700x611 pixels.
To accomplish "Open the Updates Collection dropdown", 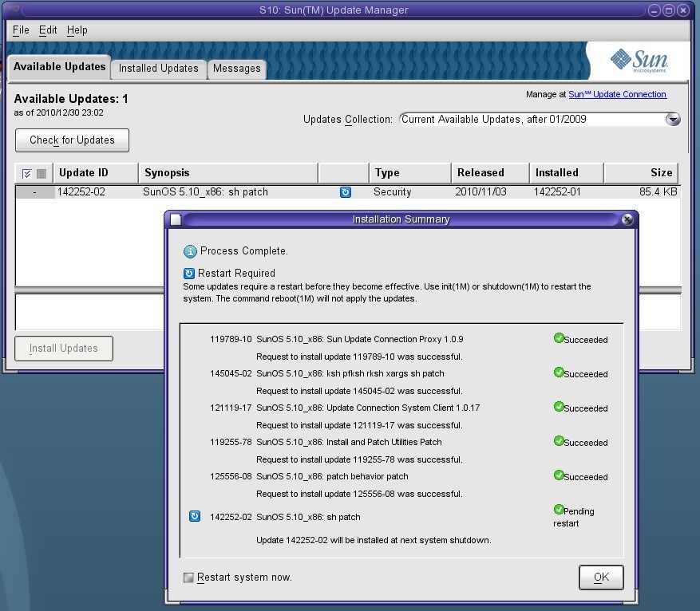I will tap(673, 119).
